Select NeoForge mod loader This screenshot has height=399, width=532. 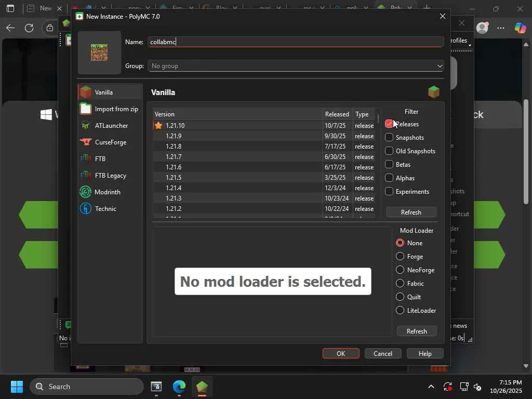(x=401, y=270)
